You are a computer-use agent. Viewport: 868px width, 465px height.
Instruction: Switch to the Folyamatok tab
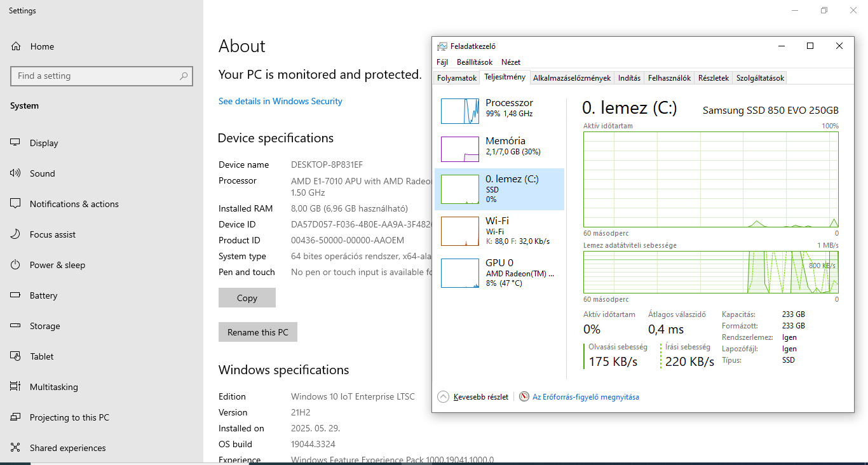pos(456,78)
